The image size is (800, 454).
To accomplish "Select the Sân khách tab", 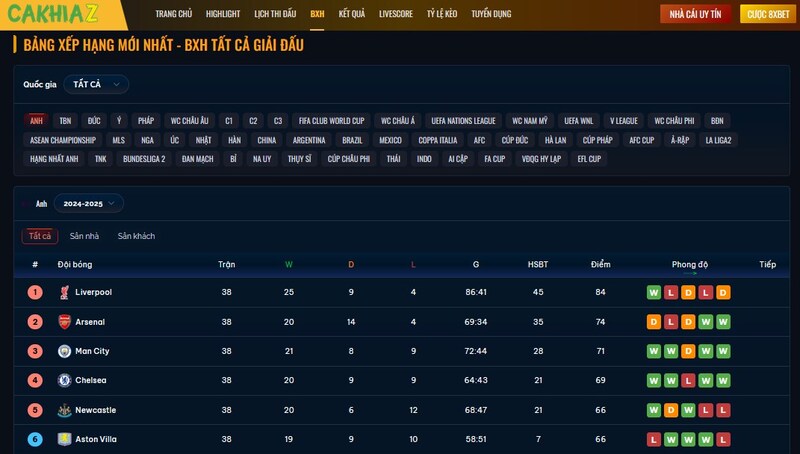I will point(136,236).
